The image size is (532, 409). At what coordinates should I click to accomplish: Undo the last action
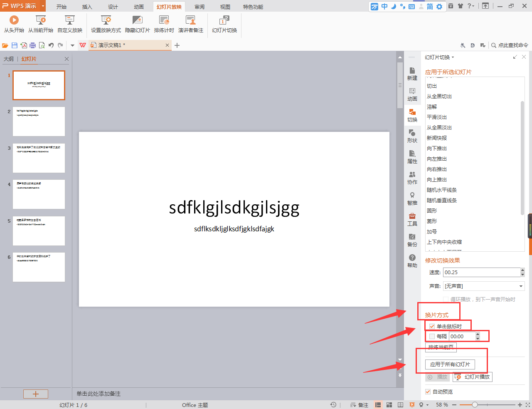(51, 45)
